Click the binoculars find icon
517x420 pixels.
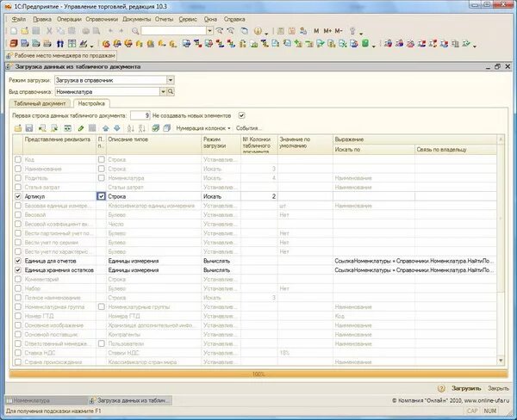[60, 44]
